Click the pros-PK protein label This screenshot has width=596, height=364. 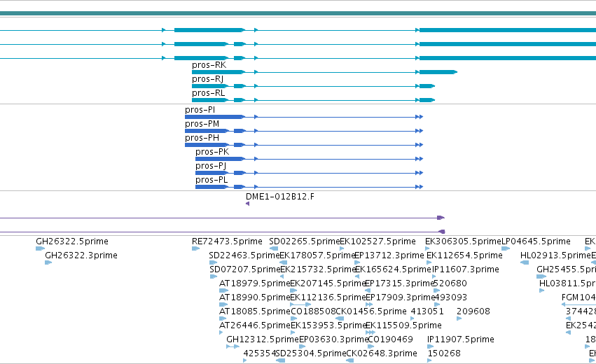coord(212,152)
